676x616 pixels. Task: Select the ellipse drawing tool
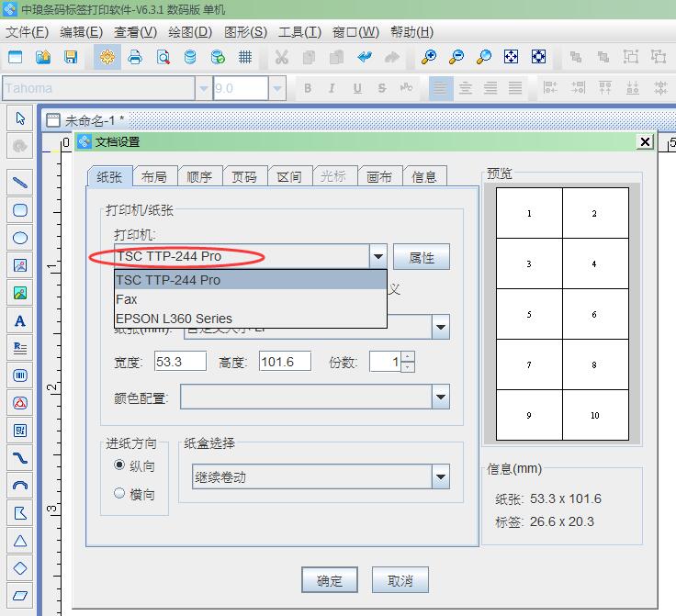coord(19,238)
